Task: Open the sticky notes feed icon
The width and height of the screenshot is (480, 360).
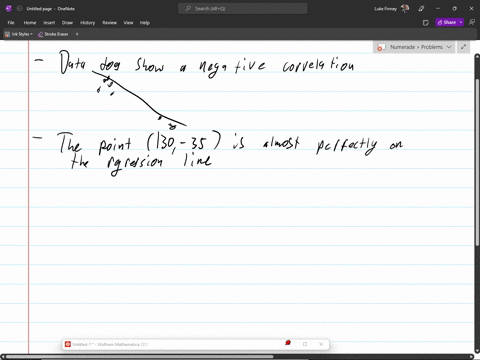Action: 426,23
